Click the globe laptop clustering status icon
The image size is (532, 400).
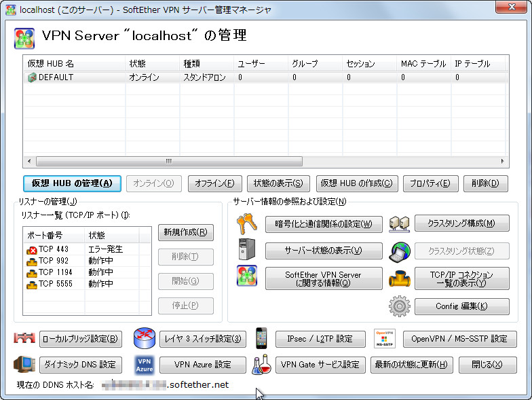click(x=400, y=252)
